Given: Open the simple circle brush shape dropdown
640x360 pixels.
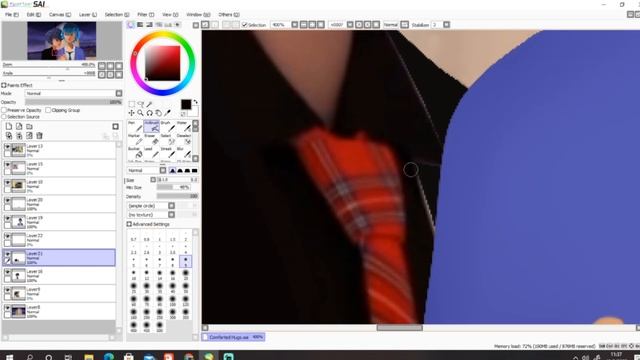Looking at the screenshot, I should pyautogui.click(x=151, y=206).
